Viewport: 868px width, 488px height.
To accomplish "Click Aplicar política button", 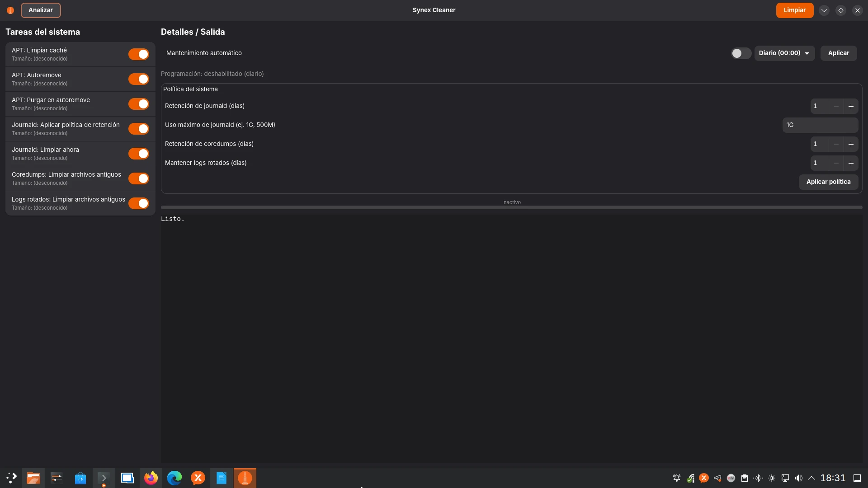I will click(828, 182).
